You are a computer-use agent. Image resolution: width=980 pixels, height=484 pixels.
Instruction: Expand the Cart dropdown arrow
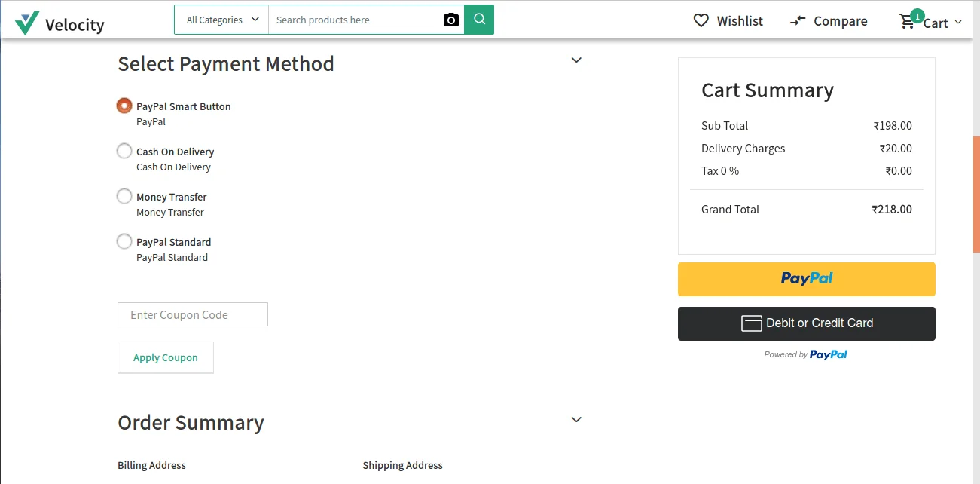(958, 23)
